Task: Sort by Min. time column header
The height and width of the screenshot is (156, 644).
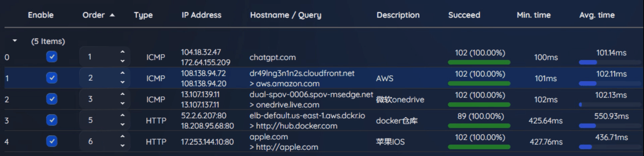Action: pos(533,15)
